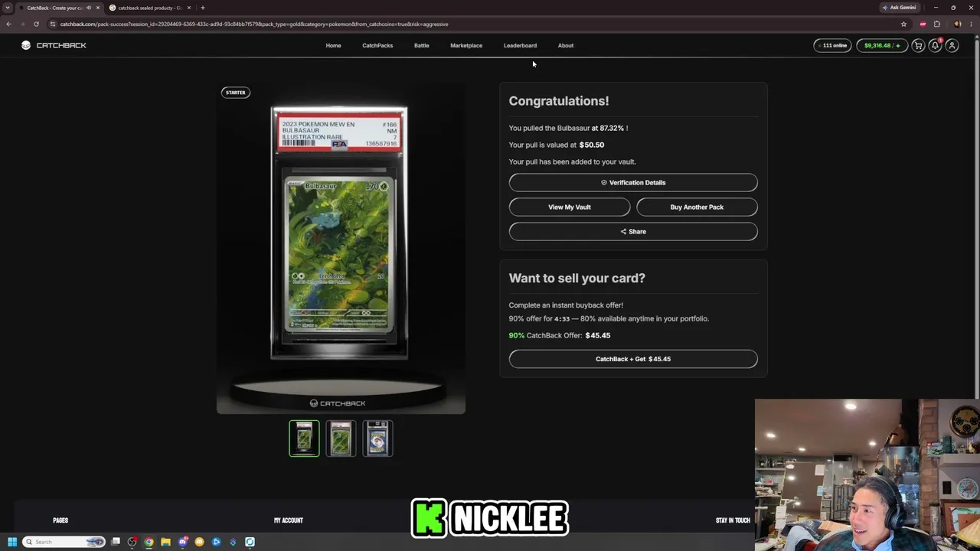Click the MY ACCOUNT footer heading
The height and width of the screenshot is (551, 980).
coord(289,520)
